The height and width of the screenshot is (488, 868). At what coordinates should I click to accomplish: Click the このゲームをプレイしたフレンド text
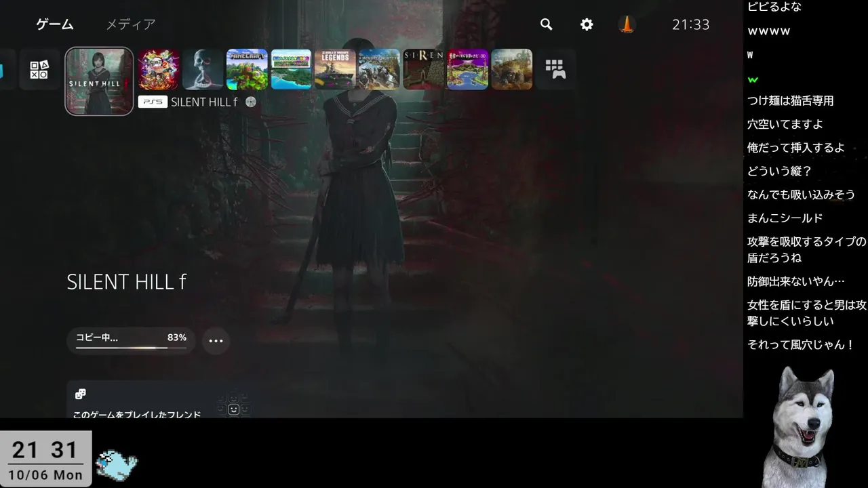click(137, 413)
